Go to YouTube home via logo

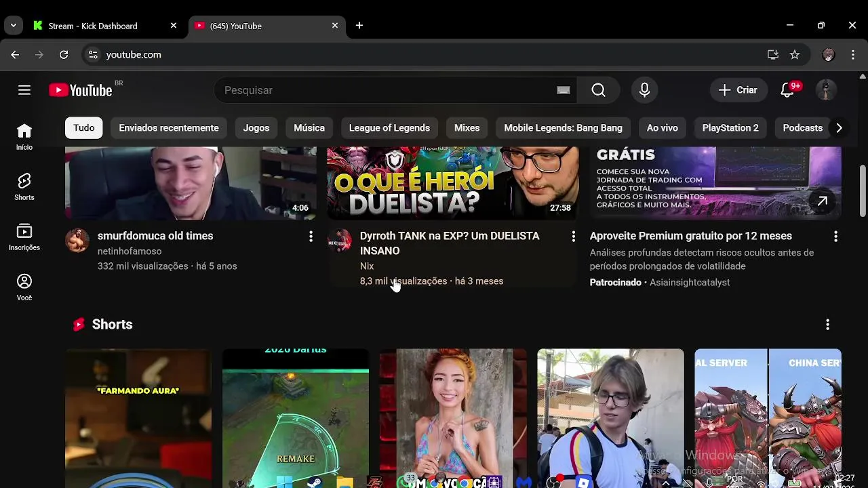pos(81,90)
